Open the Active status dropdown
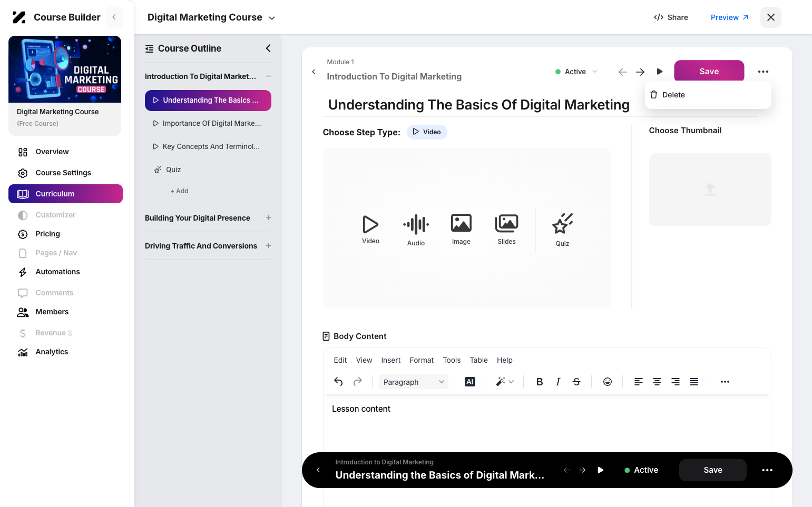The image size is (812, 507). (576, 72)
